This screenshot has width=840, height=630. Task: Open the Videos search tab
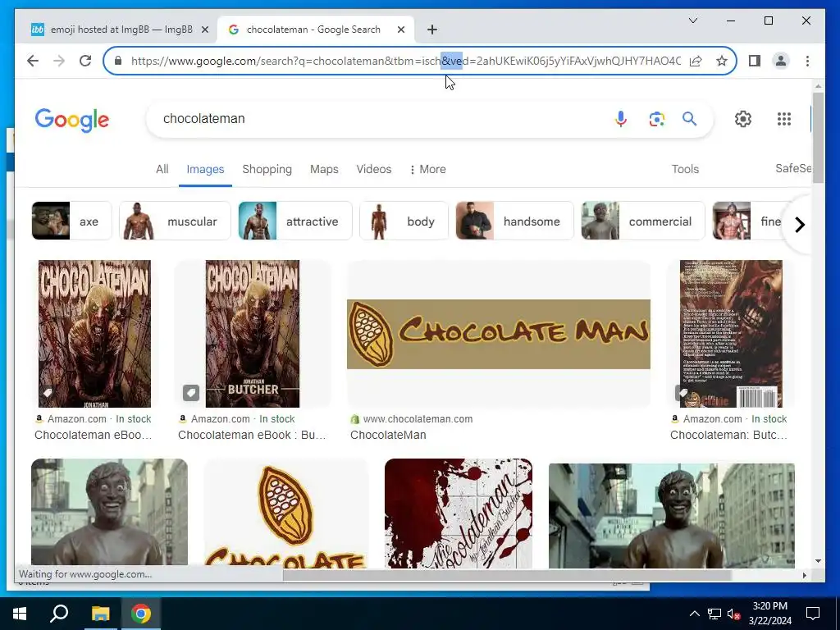[374, 169]
